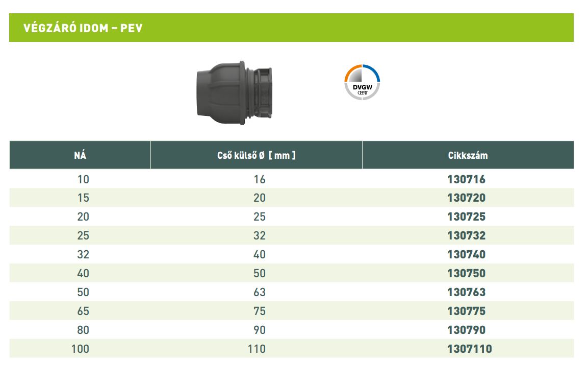Click article number 130750
Image resolution: width=588 pixels, height=384 pixels.
[466, 273]
